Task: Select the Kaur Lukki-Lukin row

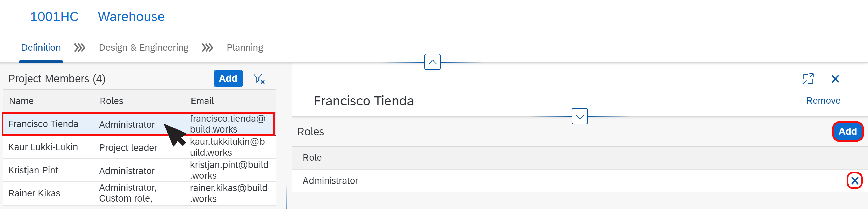Action: click(x=139, y=147)
